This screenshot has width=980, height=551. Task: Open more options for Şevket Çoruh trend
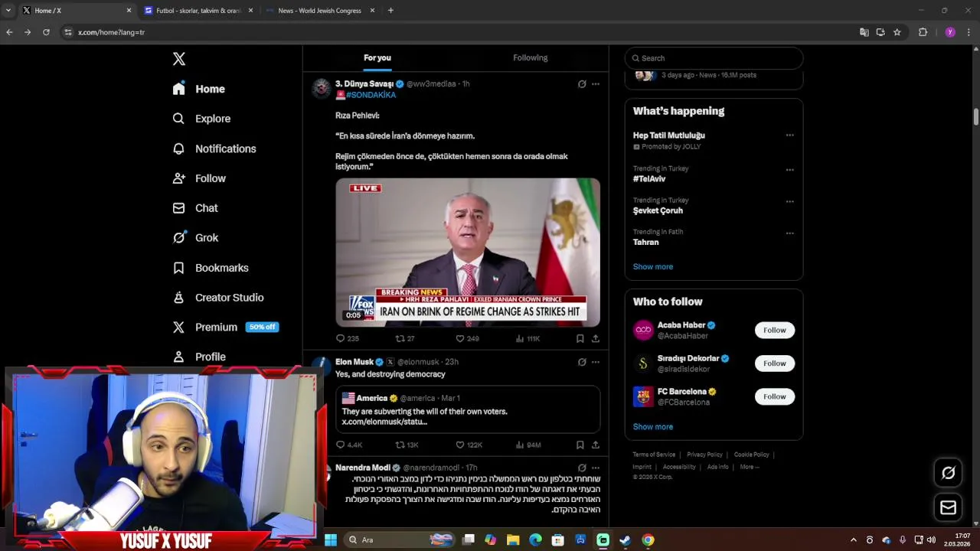click(x=789, y=202)
